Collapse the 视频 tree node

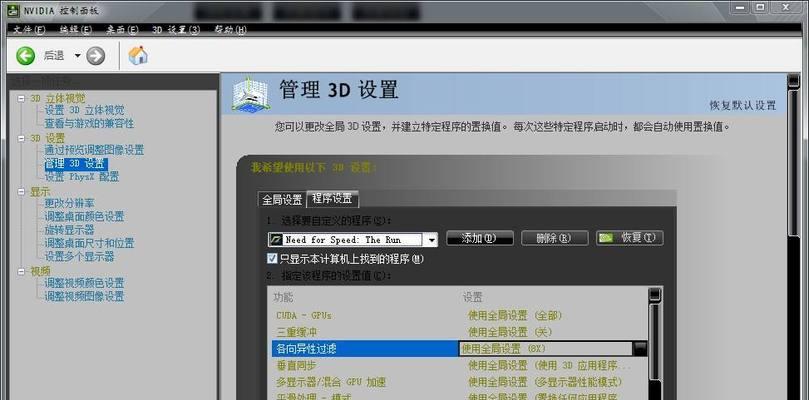click(x=21, y=271)
